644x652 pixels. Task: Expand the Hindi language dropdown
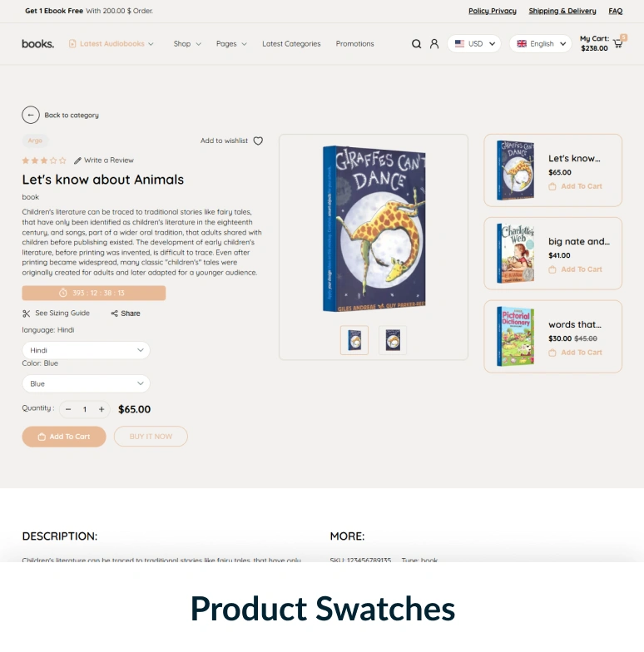click(87, 351)
